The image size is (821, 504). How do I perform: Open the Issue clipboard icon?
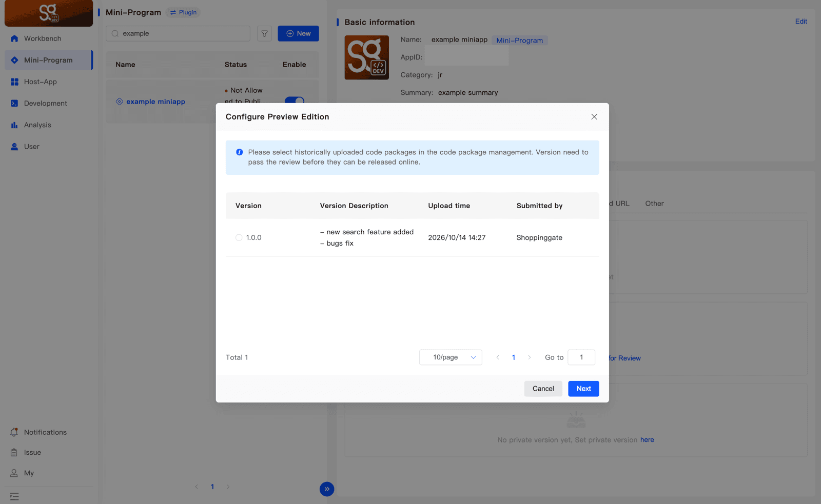(14, 452)
